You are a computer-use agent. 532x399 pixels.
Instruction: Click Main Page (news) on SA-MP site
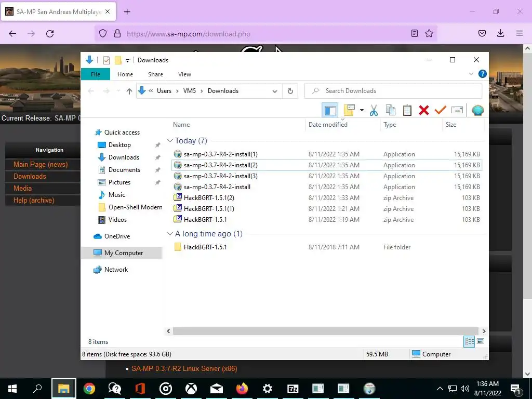(x=41, y=165)
